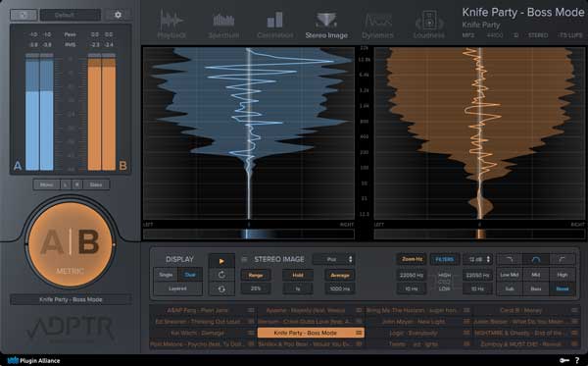Click the Average button

(340, 275)
